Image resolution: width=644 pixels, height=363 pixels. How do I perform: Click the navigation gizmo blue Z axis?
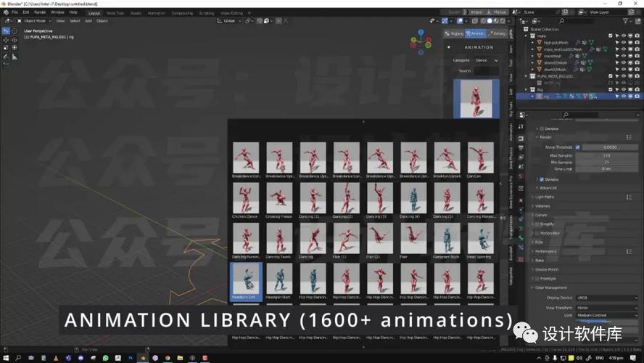click(x=421, y=32)
